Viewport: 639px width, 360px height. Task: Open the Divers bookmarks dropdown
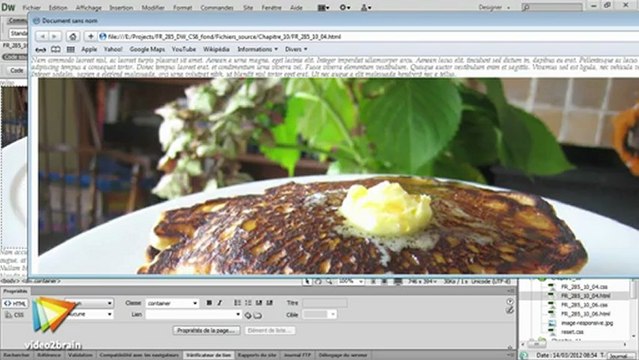[296, 49]
